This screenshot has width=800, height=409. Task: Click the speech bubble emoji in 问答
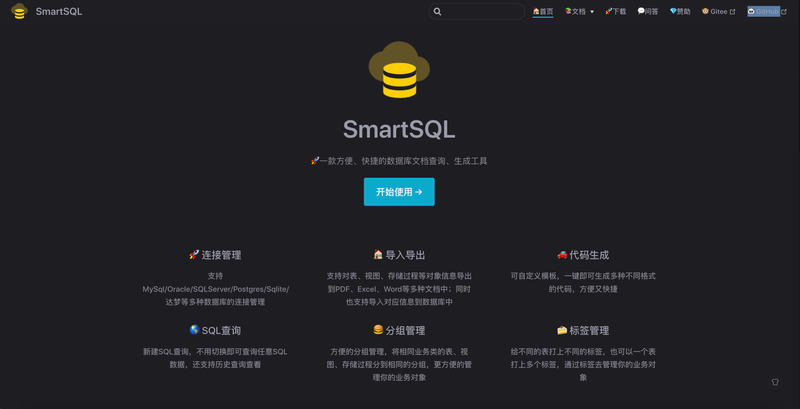click(641, 11)
